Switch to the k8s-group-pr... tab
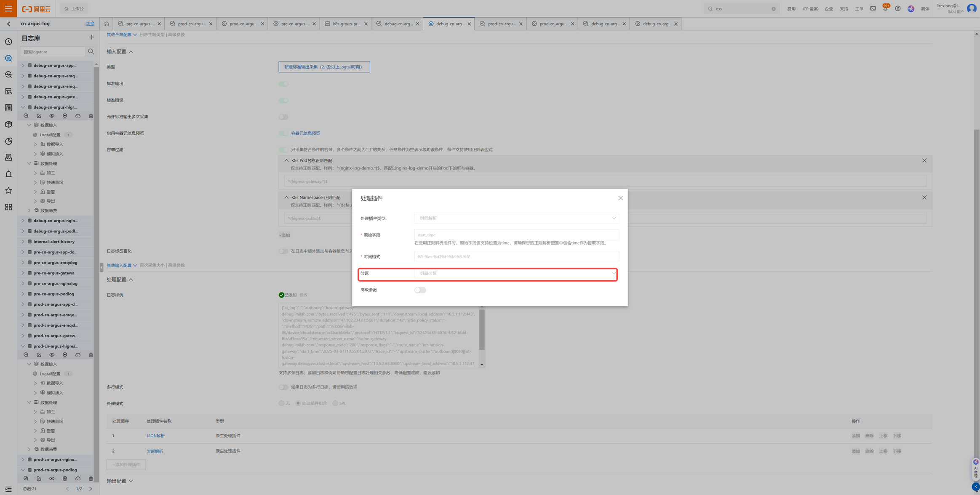 pos(346,24)
